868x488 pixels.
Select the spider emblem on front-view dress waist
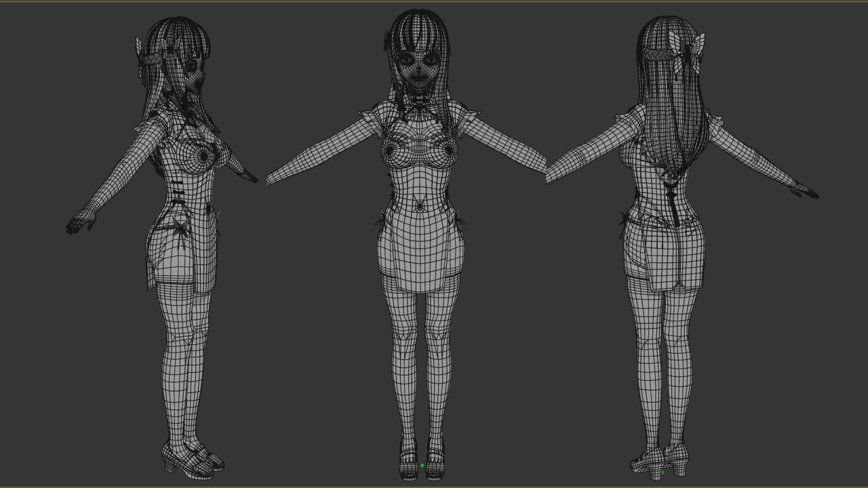(x=420, y=203)
